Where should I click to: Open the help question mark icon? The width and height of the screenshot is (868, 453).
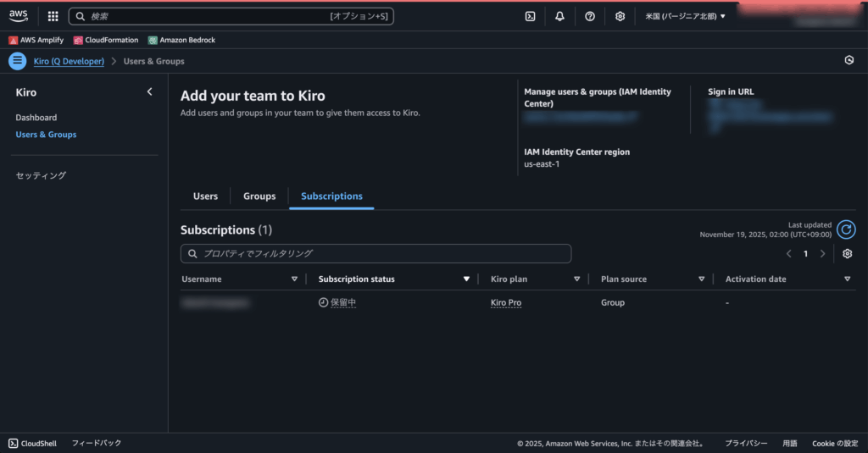[x=590, y=16]
